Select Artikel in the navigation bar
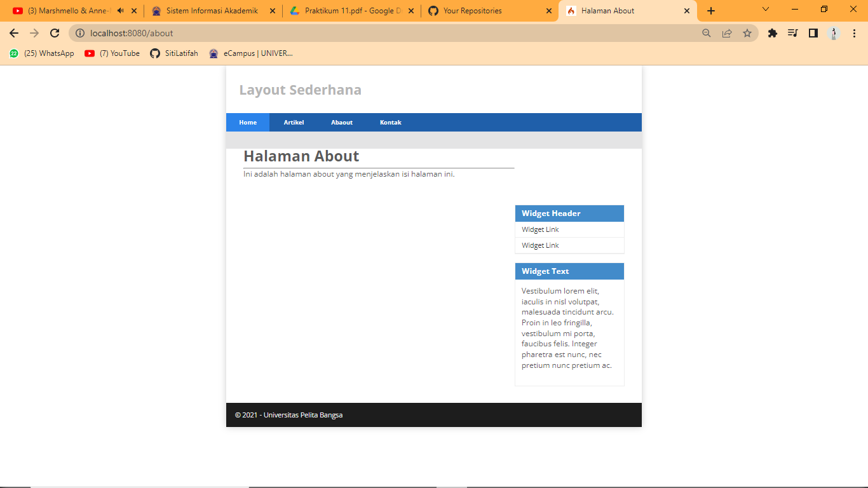Screen dimensions: 868x488 click(294, 122)
